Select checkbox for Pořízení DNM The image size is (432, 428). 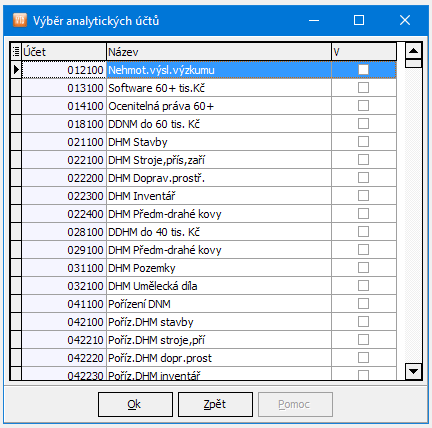click(363, 304)
